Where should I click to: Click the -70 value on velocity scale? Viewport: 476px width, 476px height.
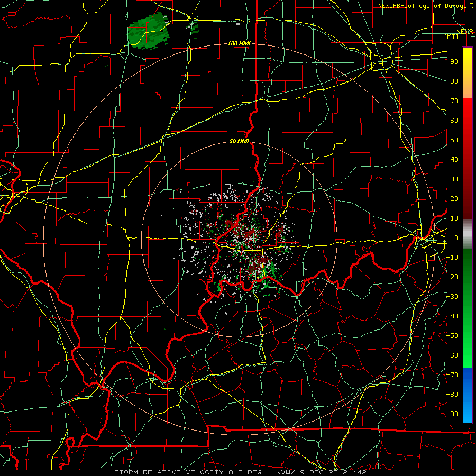pos(453,375)
